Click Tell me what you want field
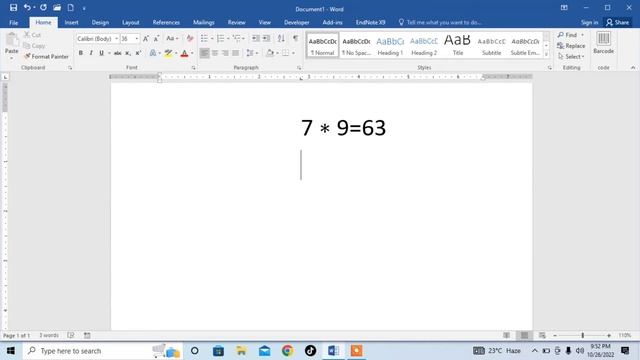Viewport: 640px width, 360px height. (440, 22)
